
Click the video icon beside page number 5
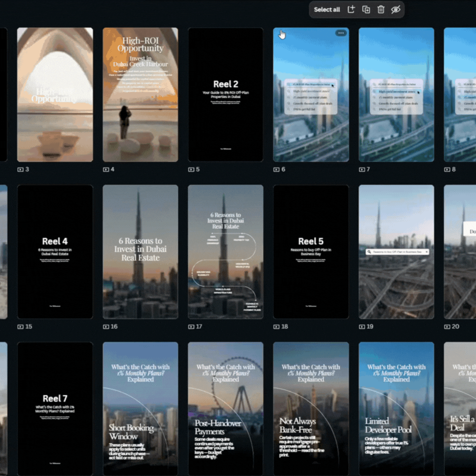[x=191, y=169]
